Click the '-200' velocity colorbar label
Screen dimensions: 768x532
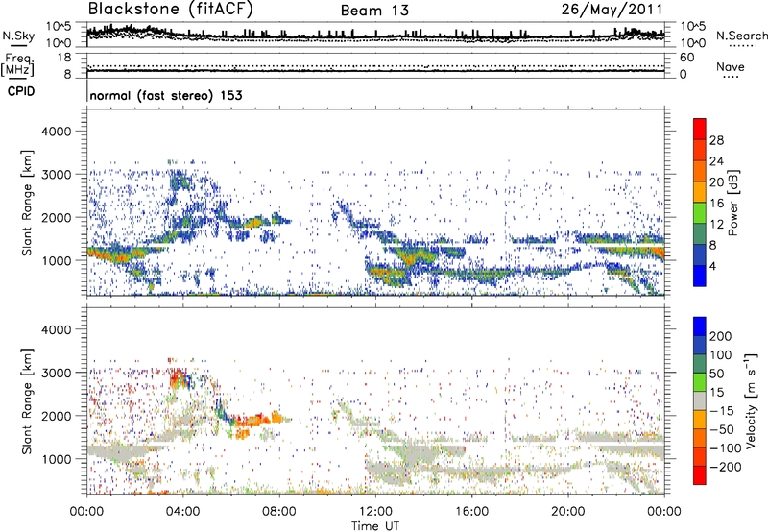(725, 467)
